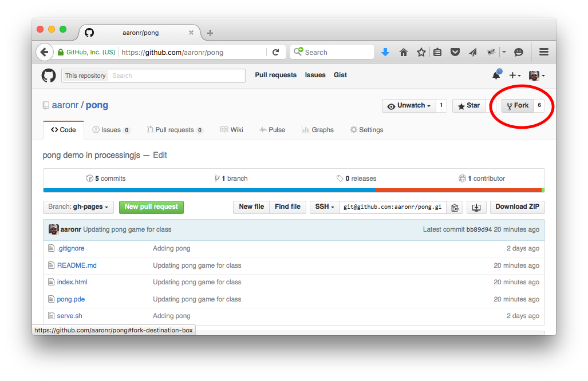
Task: Click Pull requests in top navigation
Action: click(275, 75)
